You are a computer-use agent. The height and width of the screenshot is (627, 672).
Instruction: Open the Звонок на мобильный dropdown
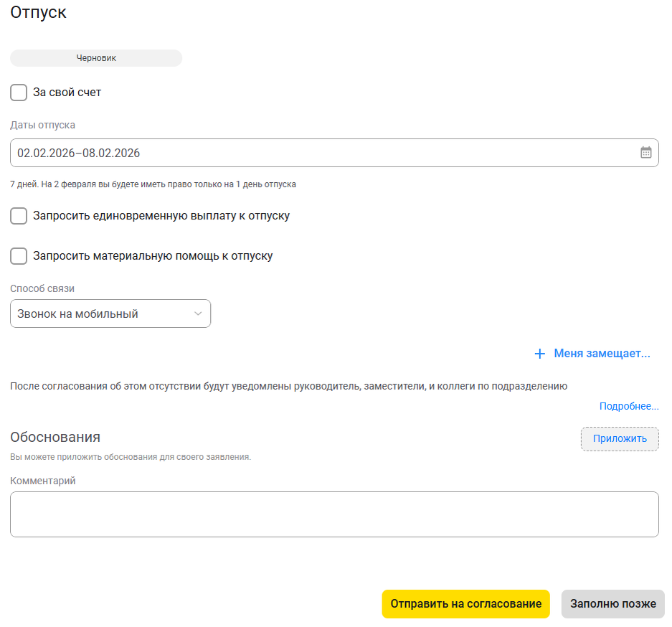point(110,313)
